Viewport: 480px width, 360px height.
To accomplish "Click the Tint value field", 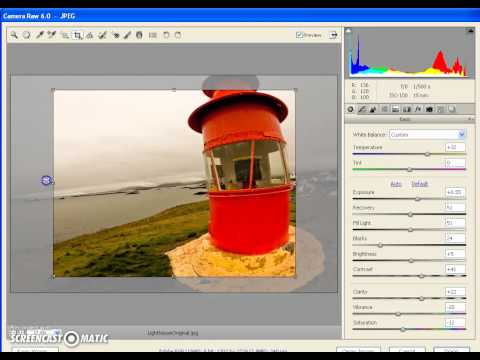I will click(455, 163).
